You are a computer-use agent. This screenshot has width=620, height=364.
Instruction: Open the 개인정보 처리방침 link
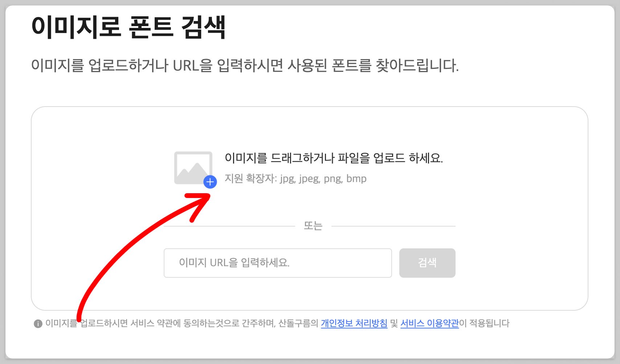(354, 323)
